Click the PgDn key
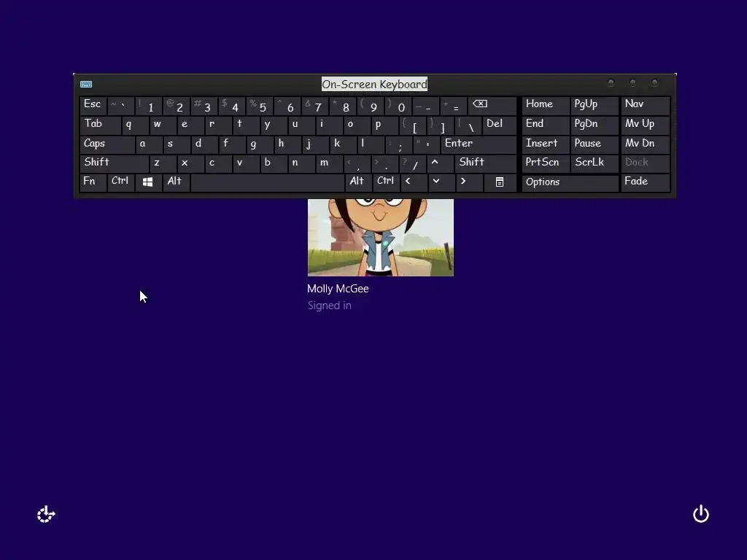747x560 pixels. pos(594,124)
